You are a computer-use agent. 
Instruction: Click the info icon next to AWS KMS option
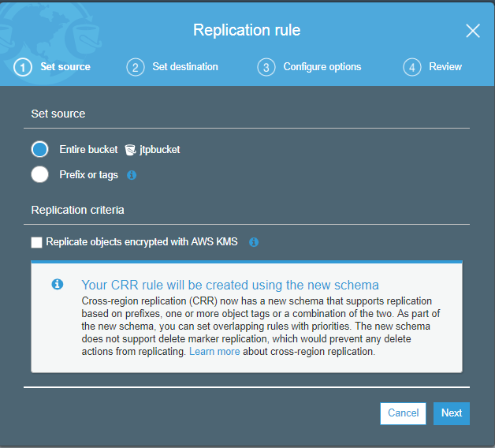254,242
